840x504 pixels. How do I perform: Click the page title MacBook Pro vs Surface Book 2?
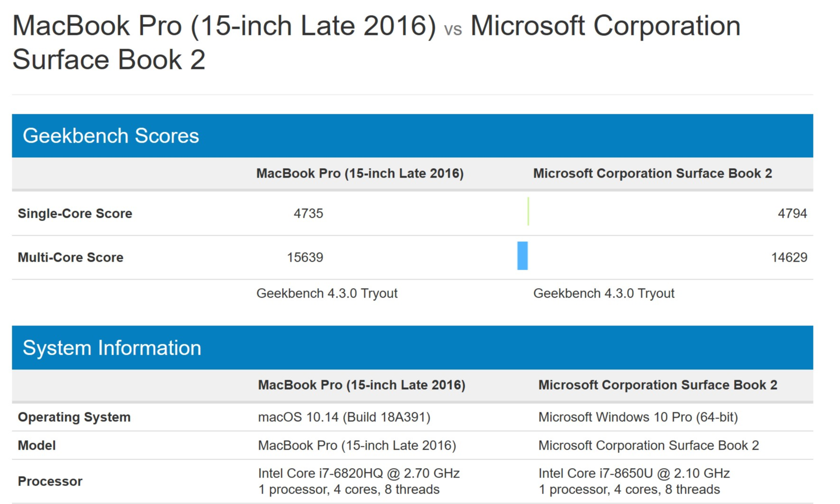pyautogui.click(x=376, y=43)
